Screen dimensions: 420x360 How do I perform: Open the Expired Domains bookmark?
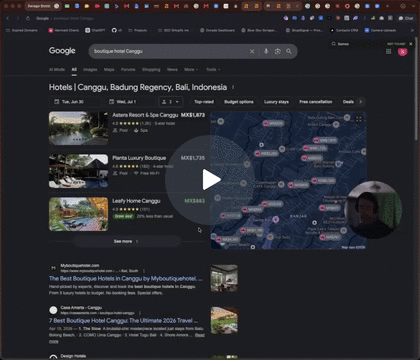22,30
